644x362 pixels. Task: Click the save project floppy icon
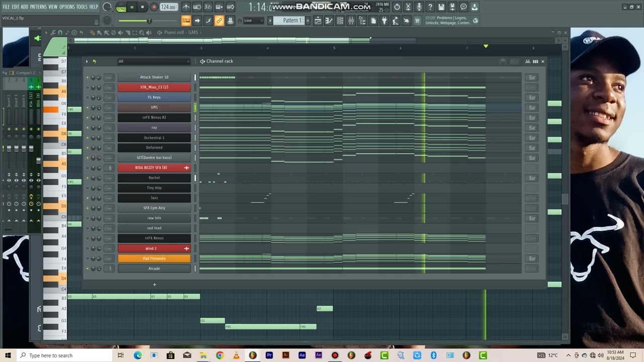tap(441, 7)
